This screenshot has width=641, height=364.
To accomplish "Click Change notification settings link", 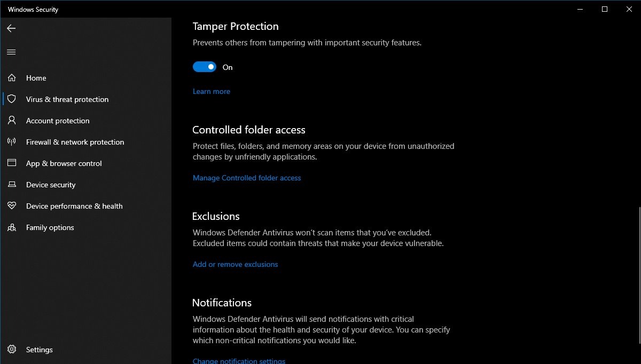I will click(239, 361).
